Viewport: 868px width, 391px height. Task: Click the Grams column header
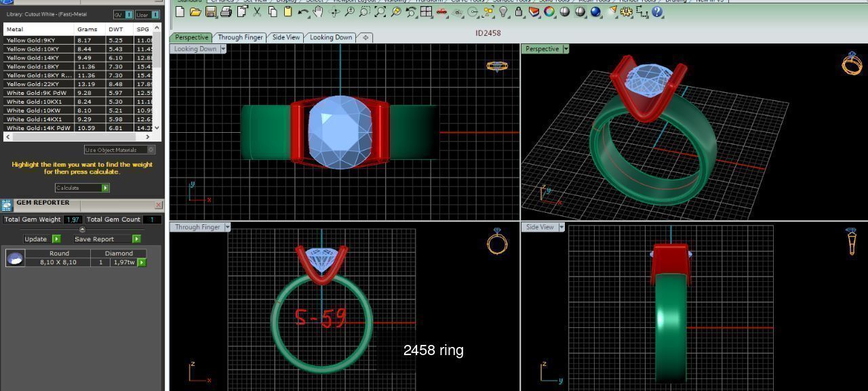90,29
